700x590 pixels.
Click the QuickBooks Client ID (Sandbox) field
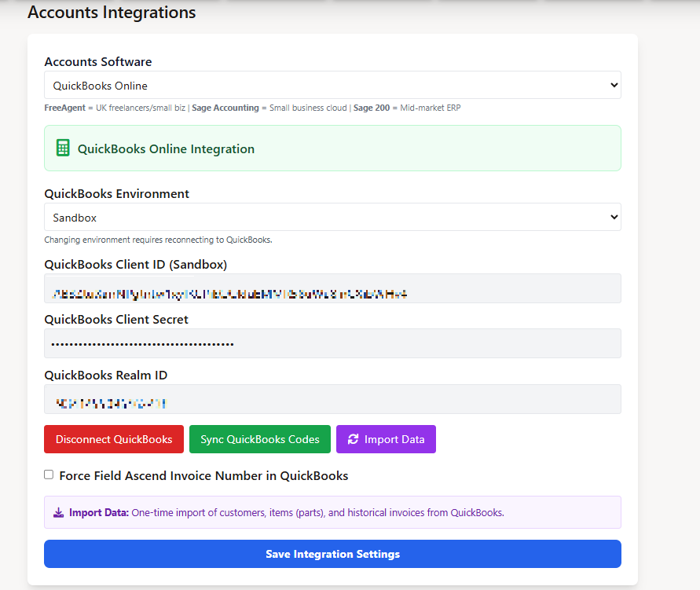coord(332,288)
